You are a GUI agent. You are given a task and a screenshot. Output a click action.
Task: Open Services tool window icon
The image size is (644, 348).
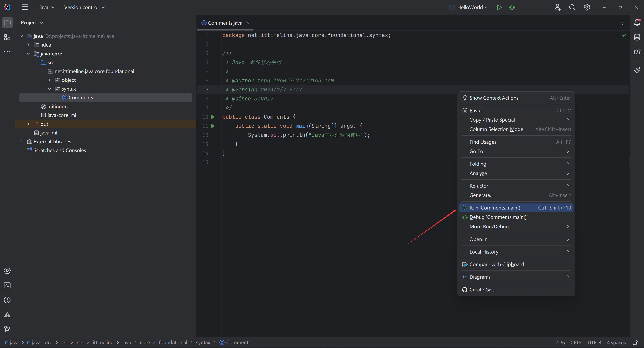tap(7, 271)
